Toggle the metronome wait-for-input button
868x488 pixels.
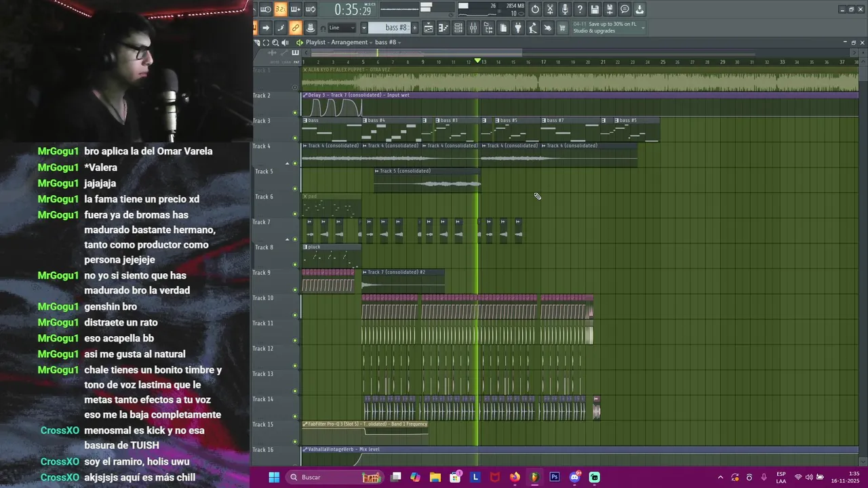(x=265, y=9)
